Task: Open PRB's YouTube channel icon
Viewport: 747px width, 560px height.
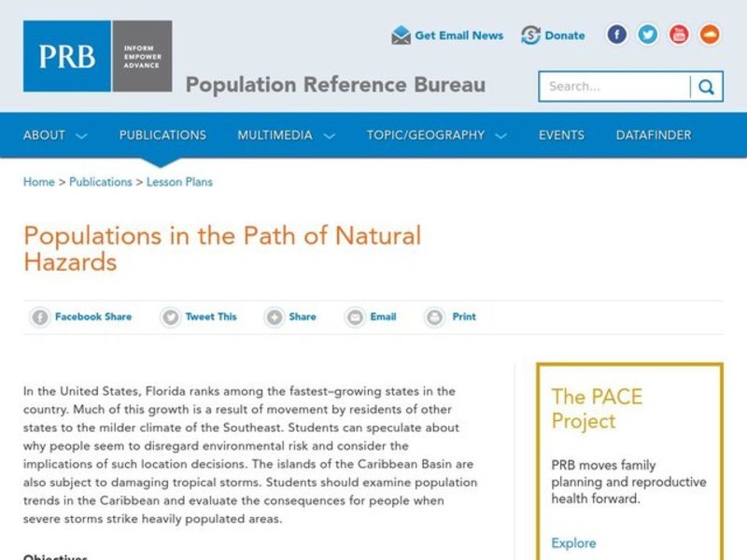Action: point(678,35)
